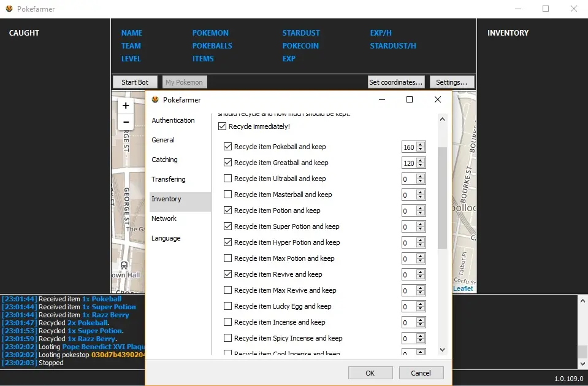Viewport: 588px width, 386px height.
Task: Disable the Recycle item Revive checkbox
Action: pos(228,274)
